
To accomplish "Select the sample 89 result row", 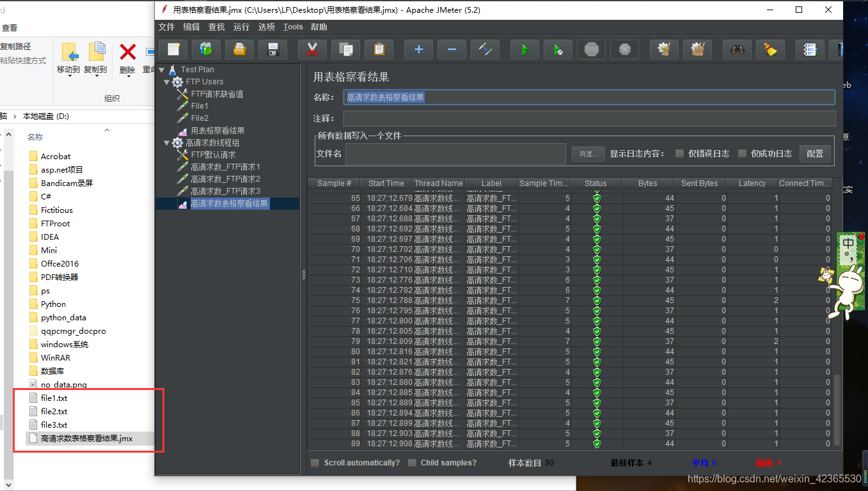I will (570, 444).
